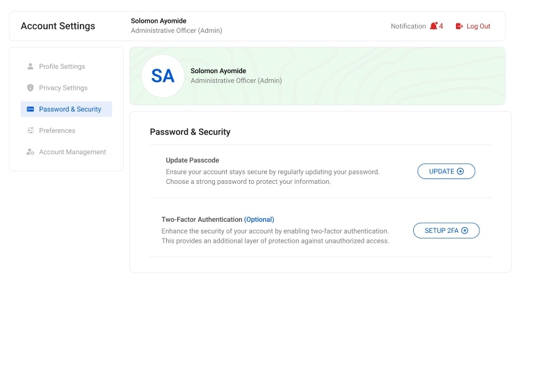Image resolution: width=539 pixels, height=392 pixels.
Task: Click the notification count badge 4
Action: tap(441, 26)
